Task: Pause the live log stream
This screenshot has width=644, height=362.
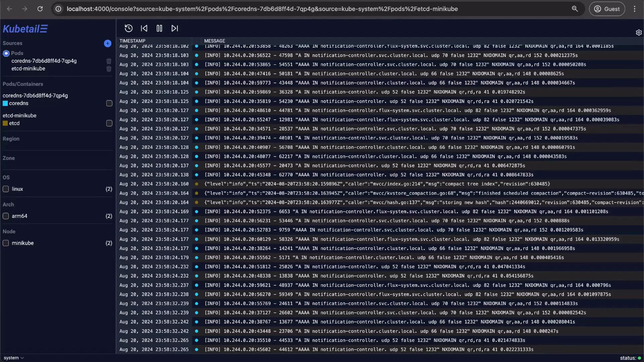Action: click(x=159, y=28)
